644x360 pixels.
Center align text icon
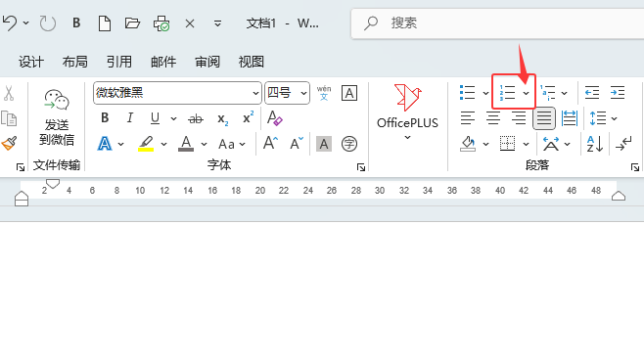click(493, 118)
